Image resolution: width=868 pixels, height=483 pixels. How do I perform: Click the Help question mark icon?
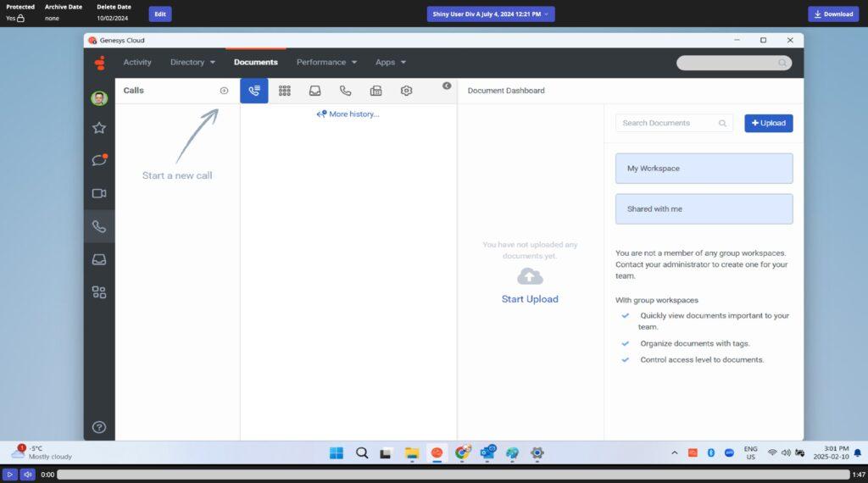pyautogui.click(x=99, y=427)
